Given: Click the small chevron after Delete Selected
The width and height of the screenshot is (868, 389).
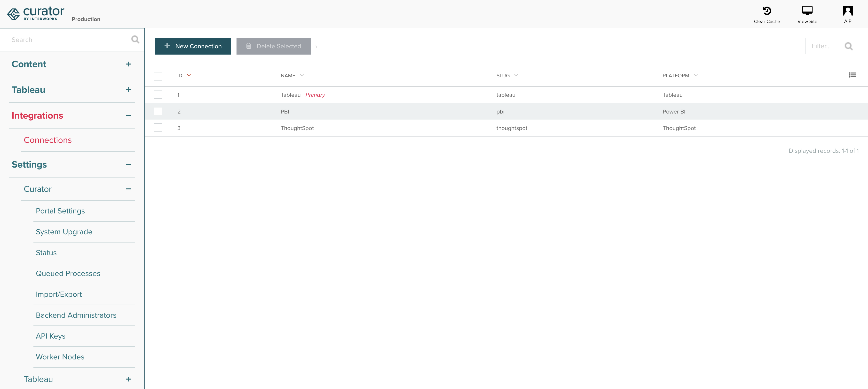Looking at the screenshot, I should tap(316, 47).
